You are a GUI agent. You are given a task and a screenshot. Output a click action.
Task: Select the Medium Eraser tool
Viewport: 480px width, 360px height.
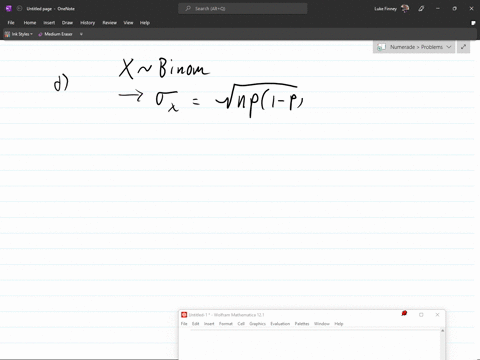tap(55, 34)
